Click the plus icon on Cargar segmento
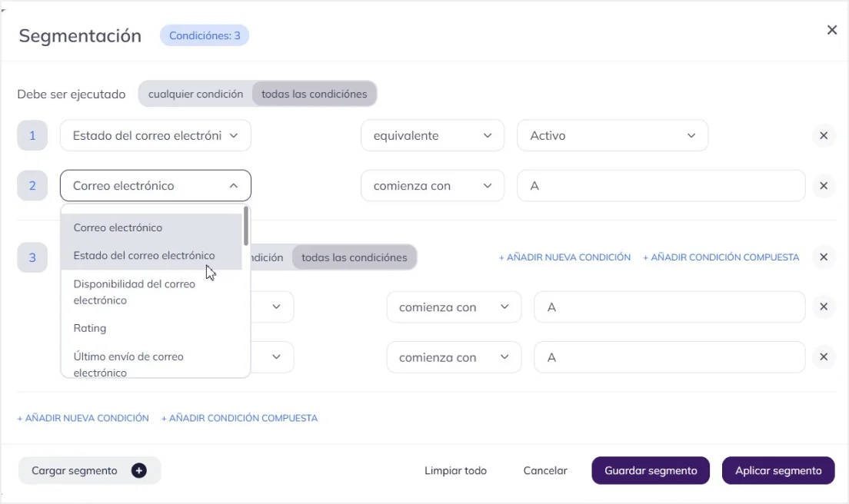 [x=138, y=471]
